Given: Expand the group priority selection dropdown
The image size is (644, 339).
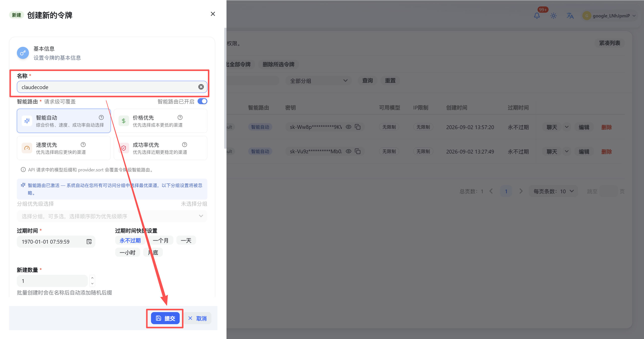Looking at the screenshot, I should (x=112, y=216).
